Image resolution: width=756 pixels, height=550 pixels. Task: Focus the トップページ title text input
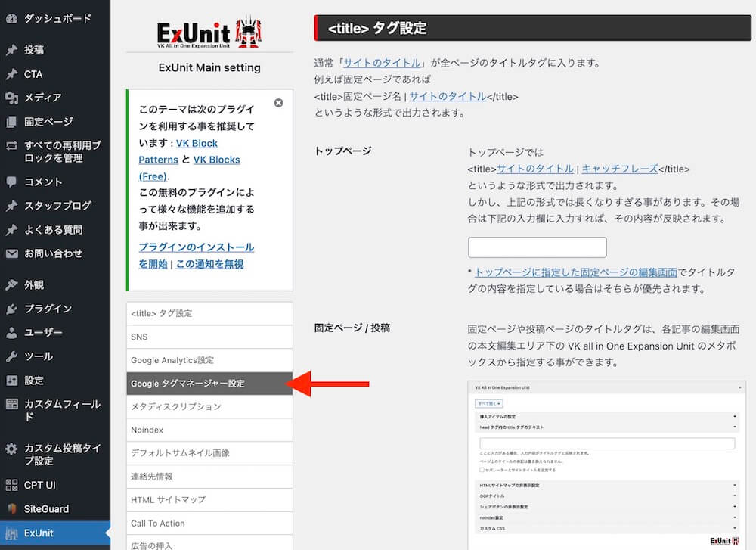click(537, 247)
